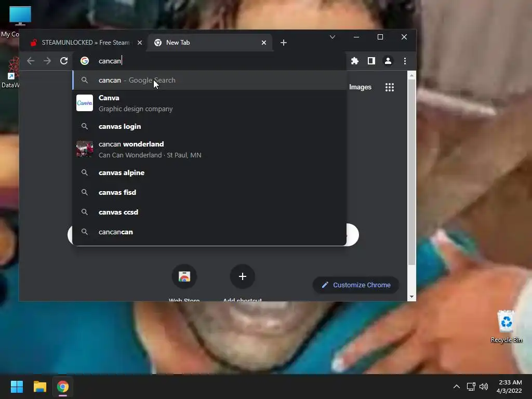Go back with the browser back arrow
Screen dimensions: 532x399
[x=31, y=61]
